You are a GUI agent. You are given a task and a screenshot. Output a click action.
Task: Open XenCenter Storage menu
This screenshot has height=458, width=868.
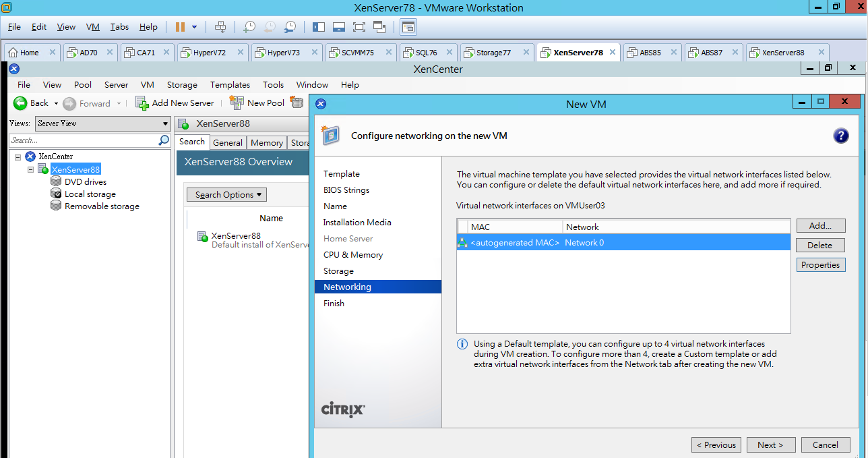[182, 85]
